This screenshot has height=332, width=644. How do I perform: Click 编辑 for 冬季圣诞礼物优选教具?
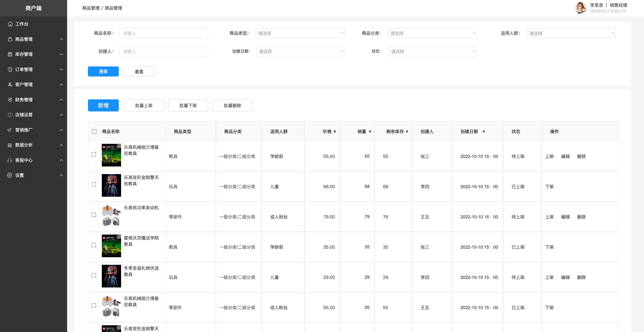coord(565,277)
